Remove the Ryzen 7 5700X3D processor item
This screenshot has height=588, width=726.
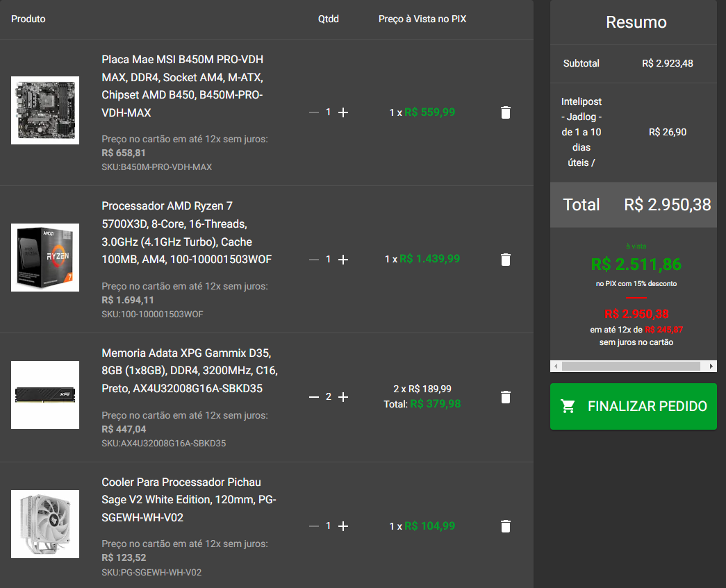[506, 260]
